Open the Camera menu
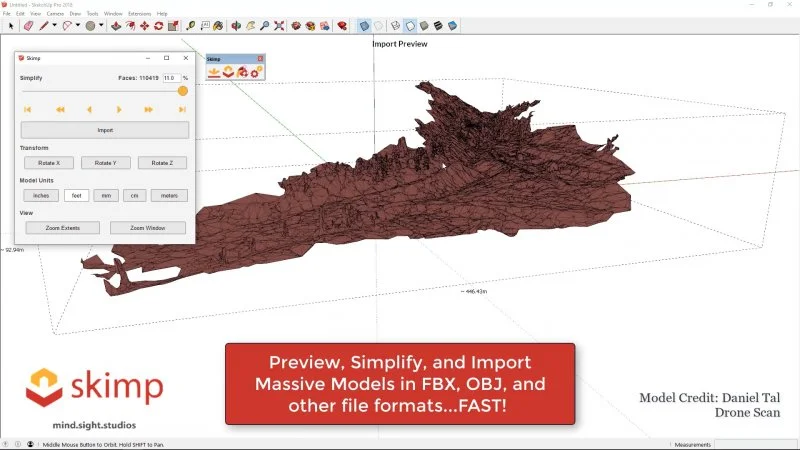Viewport: 800px width, 450px height. [x=55, y=14]
